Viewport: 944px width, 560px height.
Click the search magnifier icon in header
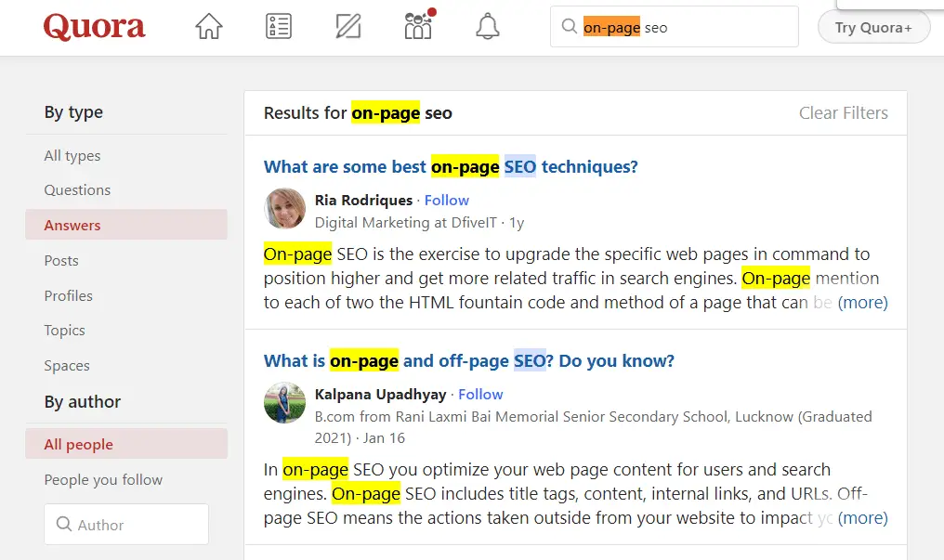click(569, 26)
